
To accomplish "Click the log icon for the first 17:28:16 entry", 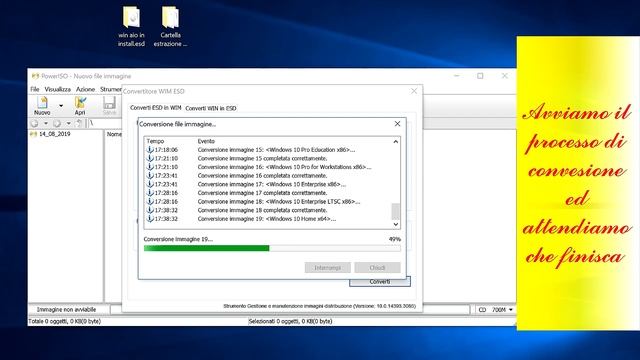I will 150,193.
